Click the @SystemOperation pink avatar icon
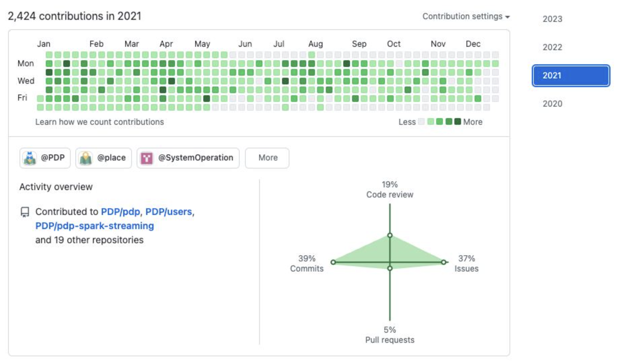The image size is (628, 364). coord(147,158)
